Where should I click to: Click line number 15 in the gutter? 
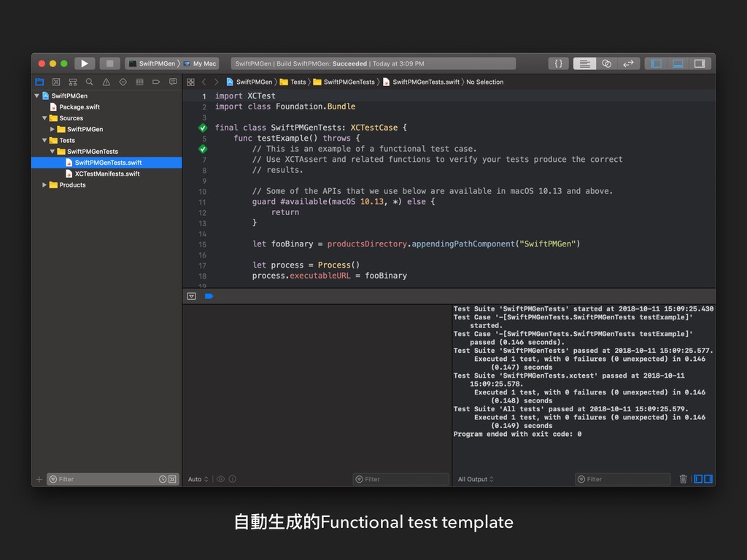click(x=203, y=244)
